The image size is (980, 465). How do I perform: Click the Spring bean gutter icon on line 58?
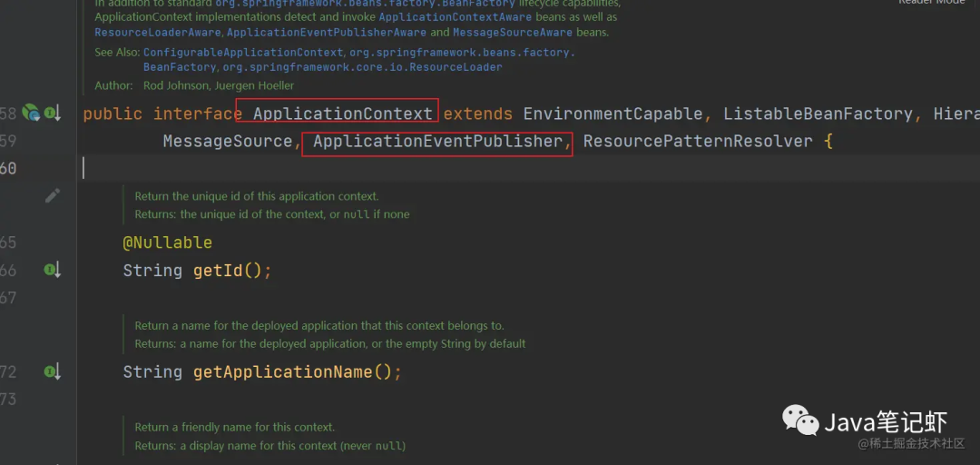click(x=31, y=113)
